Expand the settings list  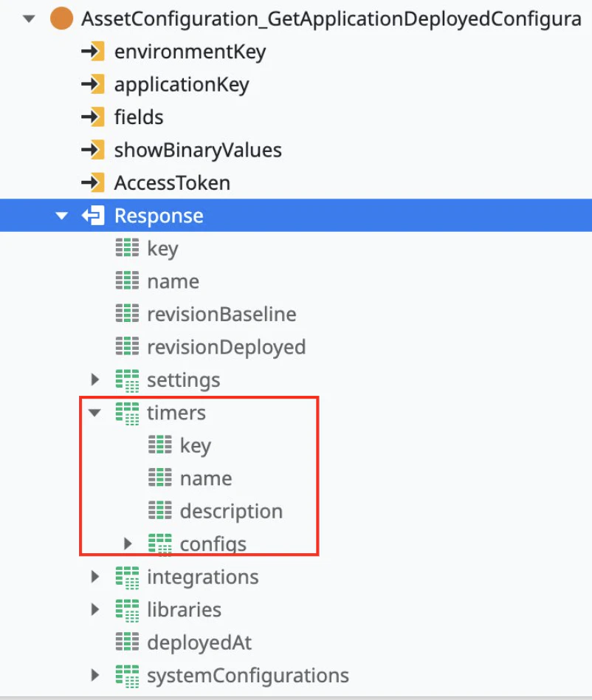click(x=95, y=380)
